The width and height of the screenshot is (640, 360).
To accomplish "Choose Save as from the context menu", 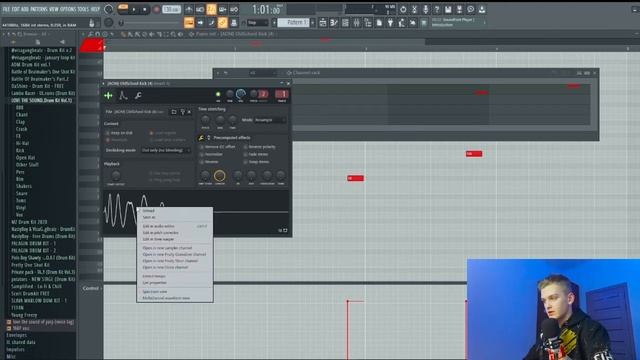I will click(149, 217).
